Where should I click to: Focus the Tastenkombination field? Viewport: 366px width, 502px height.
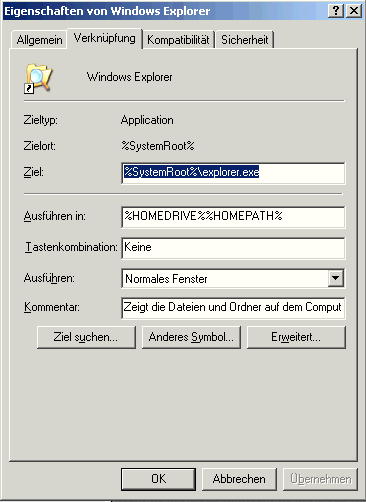[x=233, y=248]
